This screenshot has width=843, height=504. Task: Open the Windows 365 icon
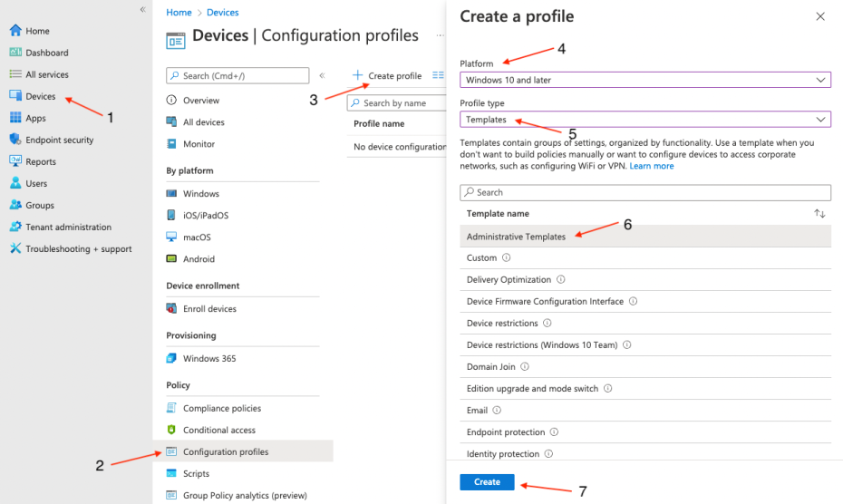pos(172,358)
